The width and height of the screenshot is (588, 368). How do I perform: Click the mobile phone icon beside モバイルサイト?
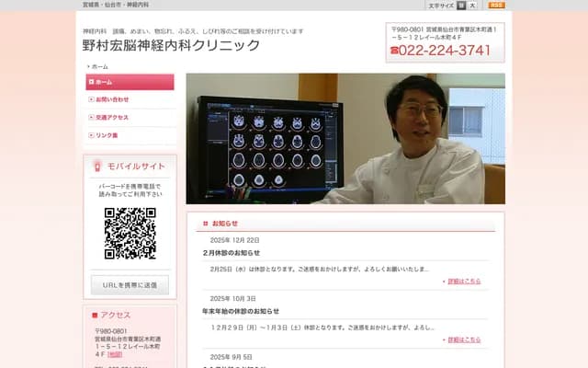tap(97, 167)
